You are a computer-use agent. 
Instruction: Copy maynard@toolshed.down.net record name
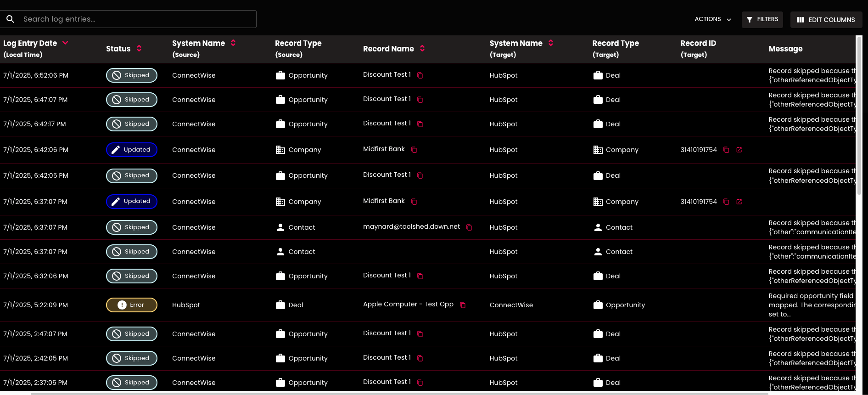(x=469, y=227)
